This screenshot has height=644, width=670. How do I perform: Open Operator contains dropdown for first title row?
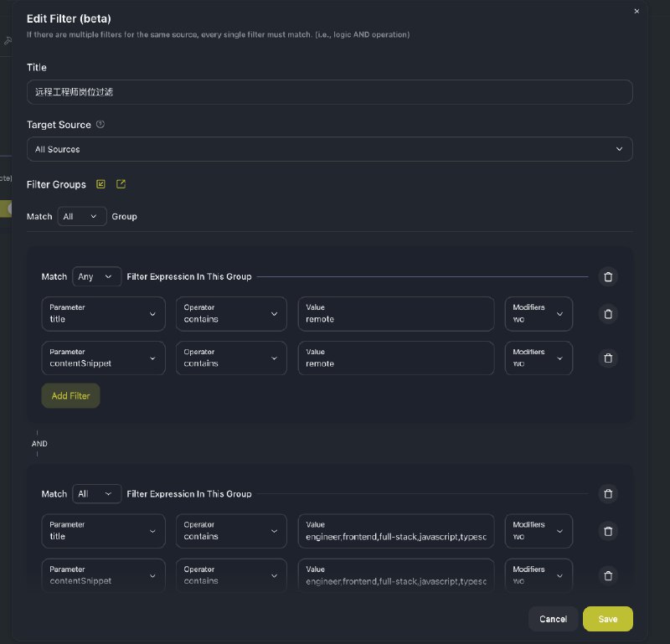(x=231, y=314)
